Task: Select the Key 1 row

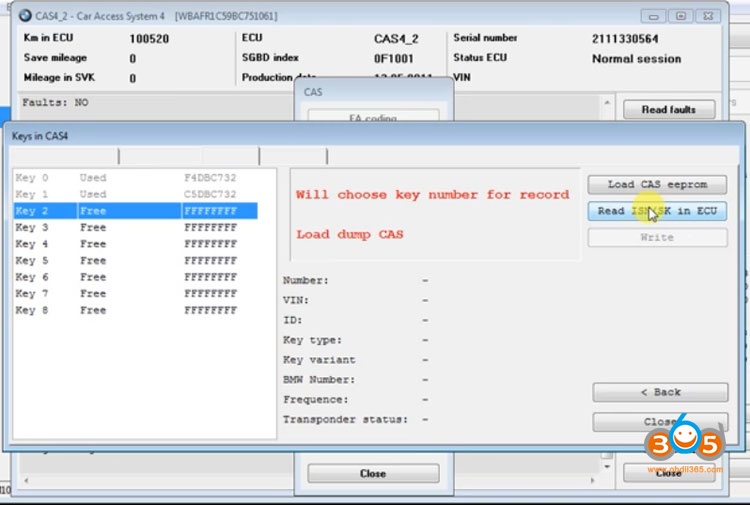Action: coord(135,194)
